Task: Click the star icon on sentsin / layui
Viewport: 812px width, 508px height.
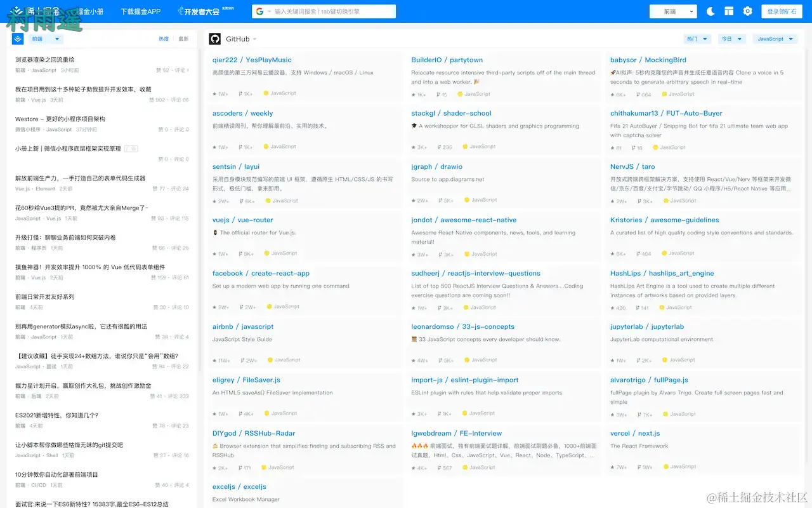Action: tap(215, 201)
